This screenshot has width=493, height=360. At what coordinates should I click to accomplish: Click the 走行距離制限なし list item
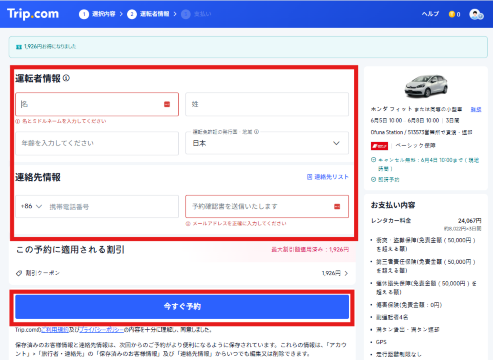(399, 354)
